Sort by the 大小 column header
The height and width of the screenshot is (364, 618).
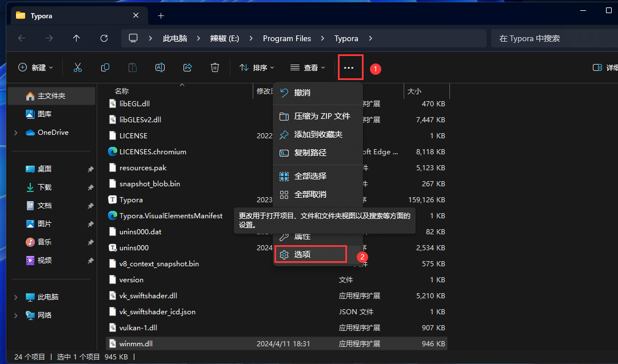(414, 91)
